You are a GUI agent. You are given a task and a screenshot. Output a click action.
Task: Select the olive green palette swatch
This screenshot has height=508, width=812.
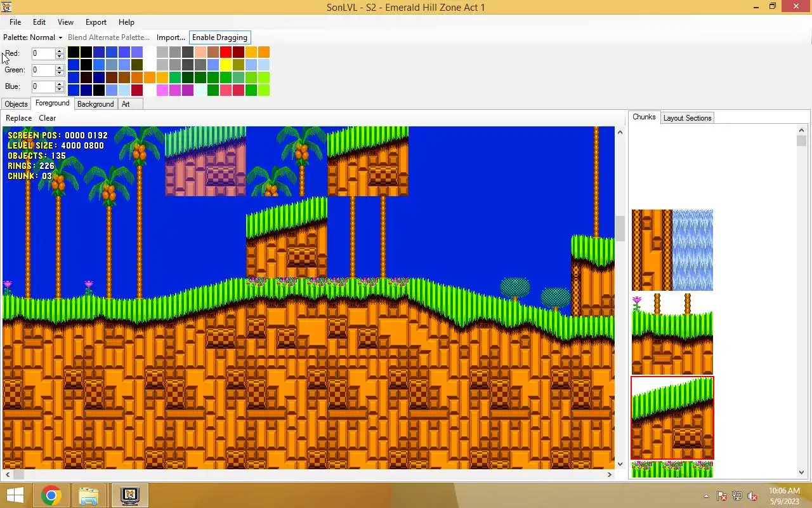239,65
